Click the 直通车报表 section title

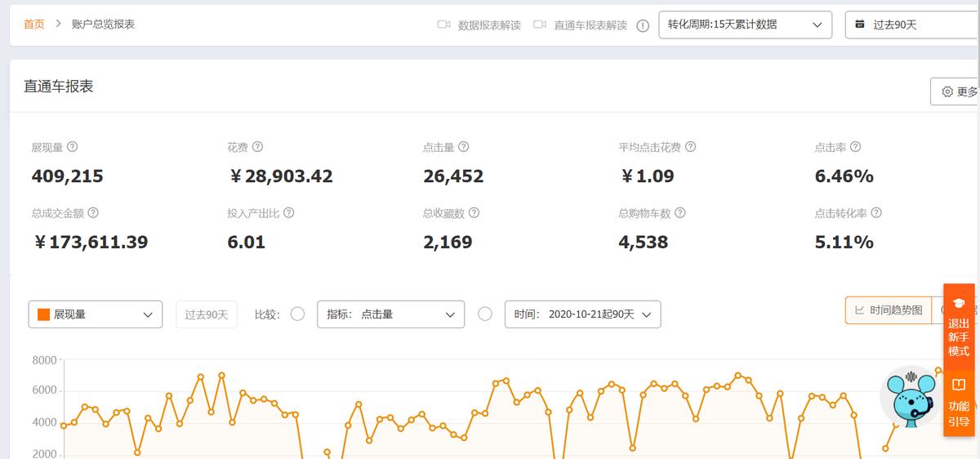point(59,87)
